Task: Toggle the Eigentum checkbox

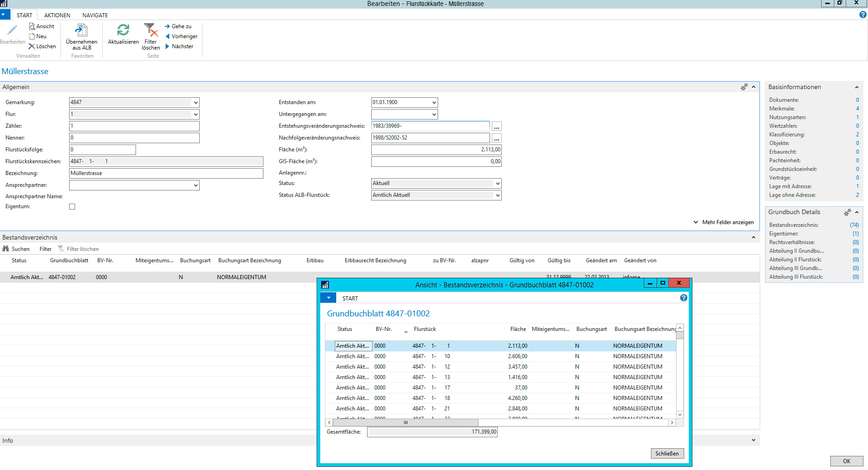Action: [x=72, y=207]
